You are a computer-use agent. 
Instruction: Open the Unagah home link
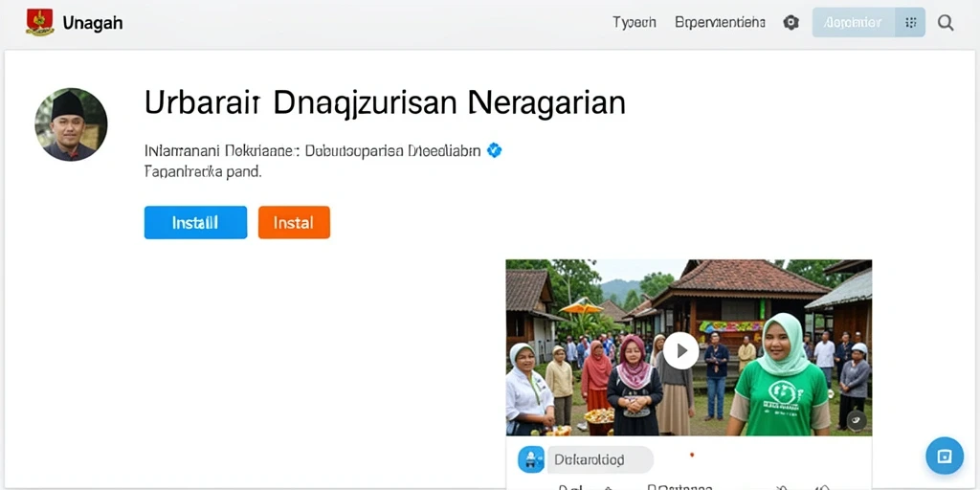(x=93, y=23)
